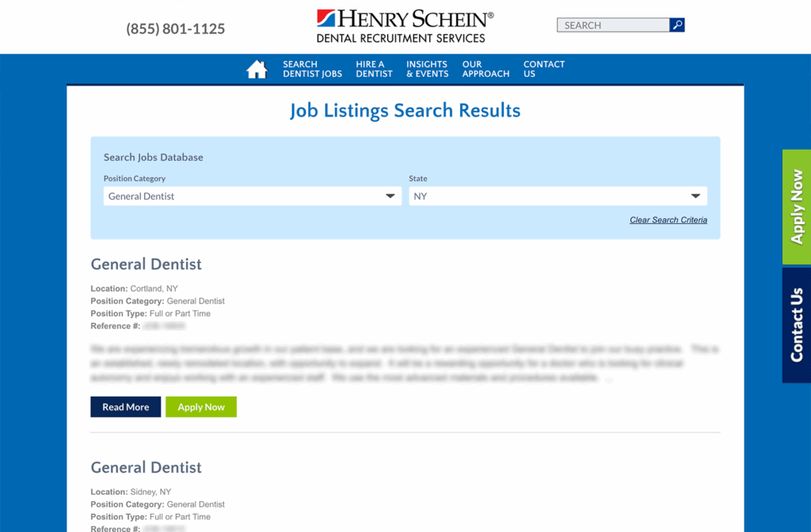Apply Now for Cortland General Dentist
This screenshot has width=811, height=532.
coord(201,407)
